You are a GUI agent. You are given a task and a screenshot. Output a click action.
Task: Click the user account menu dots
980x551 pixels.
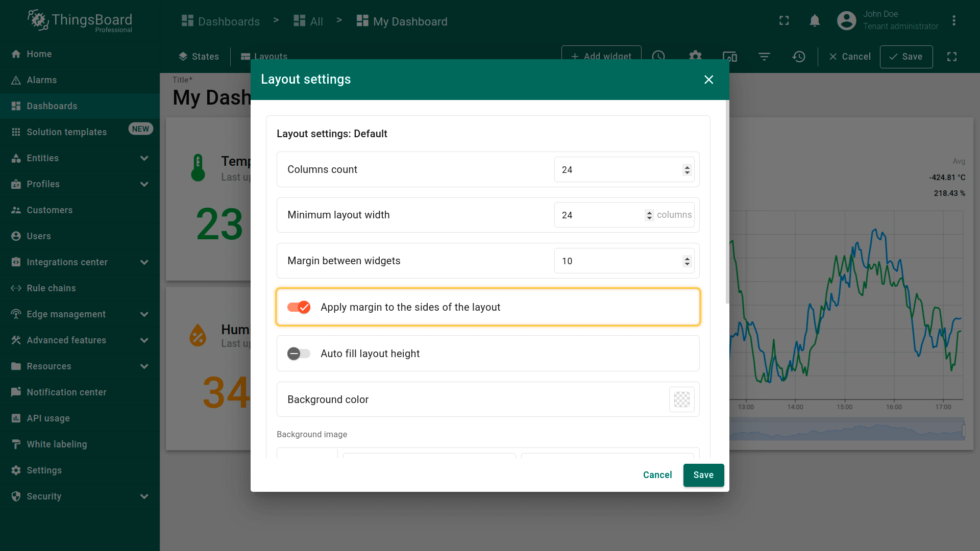953,21
